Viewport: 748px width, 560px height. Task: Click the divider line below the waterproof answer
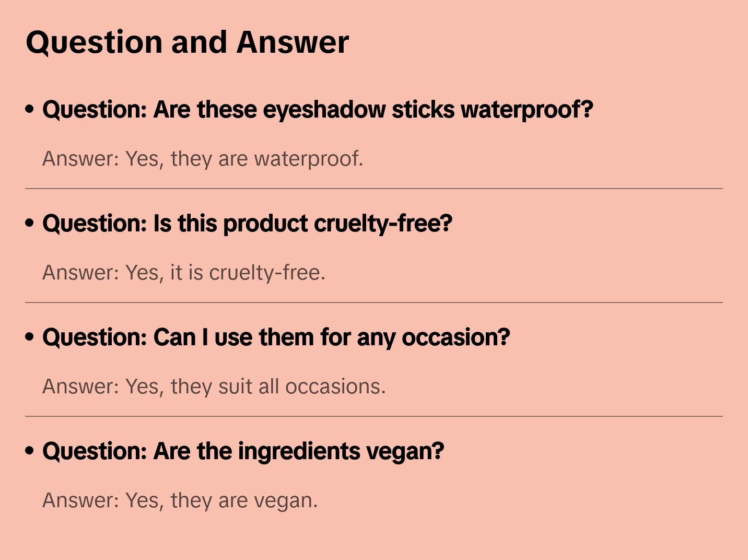coord(374,189)
